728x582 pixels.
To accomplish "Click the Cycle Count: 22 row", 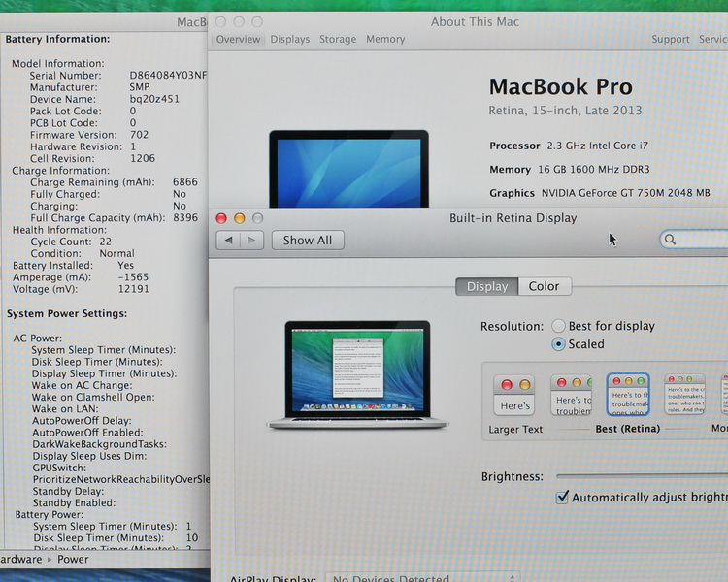I will [x=71, y=242].
